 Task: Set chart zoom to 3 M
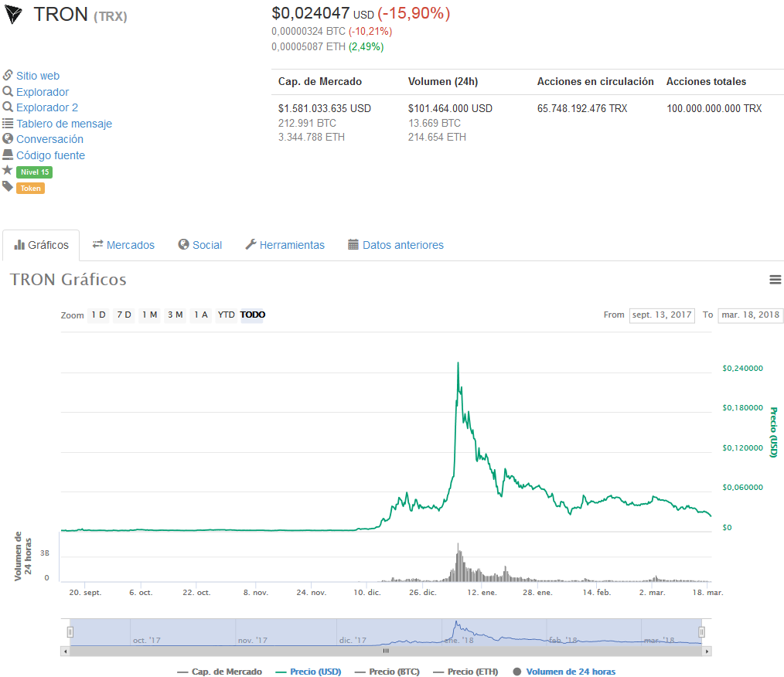point(175,315)
